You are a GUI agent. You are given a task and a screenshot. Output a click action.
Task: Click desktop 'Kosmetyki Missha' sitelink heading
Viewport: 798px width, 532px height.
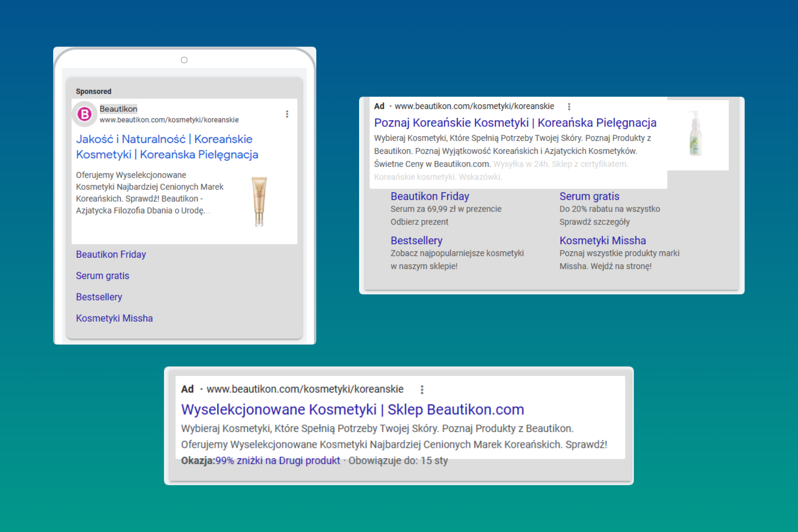[x=602, y=240]
